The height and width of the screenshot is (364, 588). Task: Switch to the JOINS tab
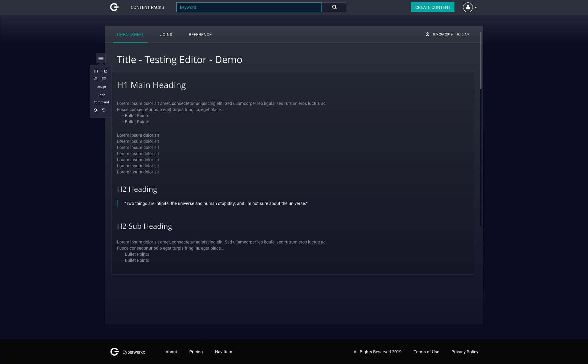(x=166, y=35)
